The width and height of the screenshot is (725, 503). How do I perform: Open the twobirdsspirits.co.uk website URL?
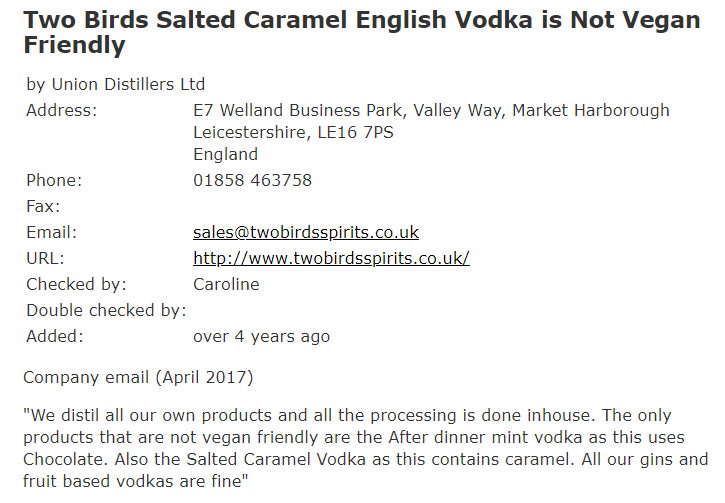[x=331, y=259]
